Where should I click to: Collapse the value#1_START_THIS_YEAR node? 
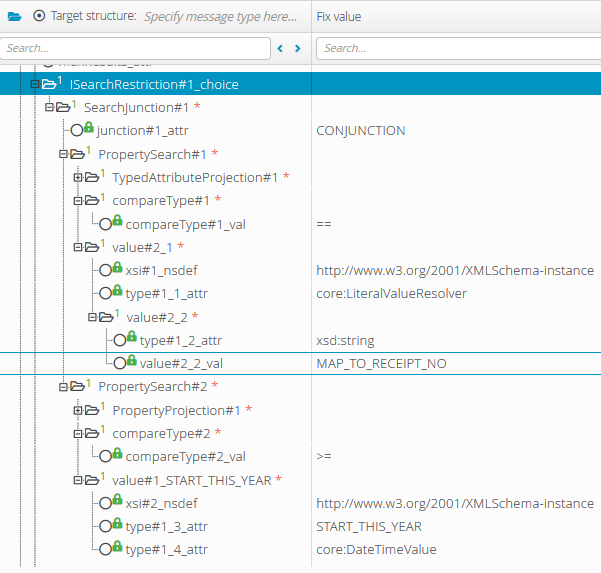78,480
